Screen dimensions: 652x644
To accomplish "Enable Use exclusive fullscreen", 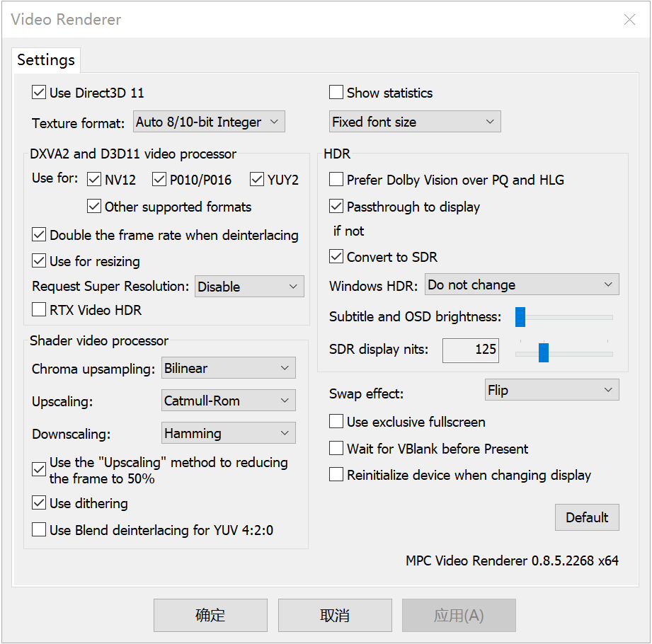I will (336, 421).
